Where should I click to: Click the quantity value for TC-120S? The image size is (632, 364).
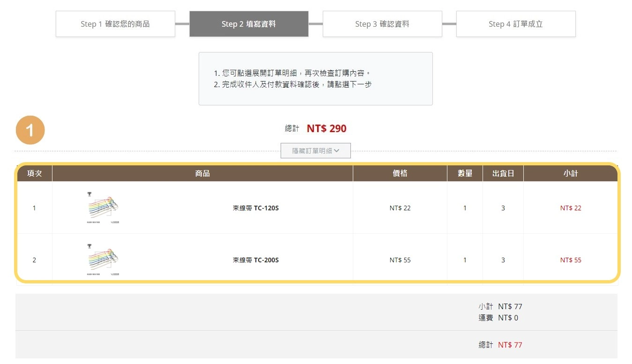pos(465,208)
